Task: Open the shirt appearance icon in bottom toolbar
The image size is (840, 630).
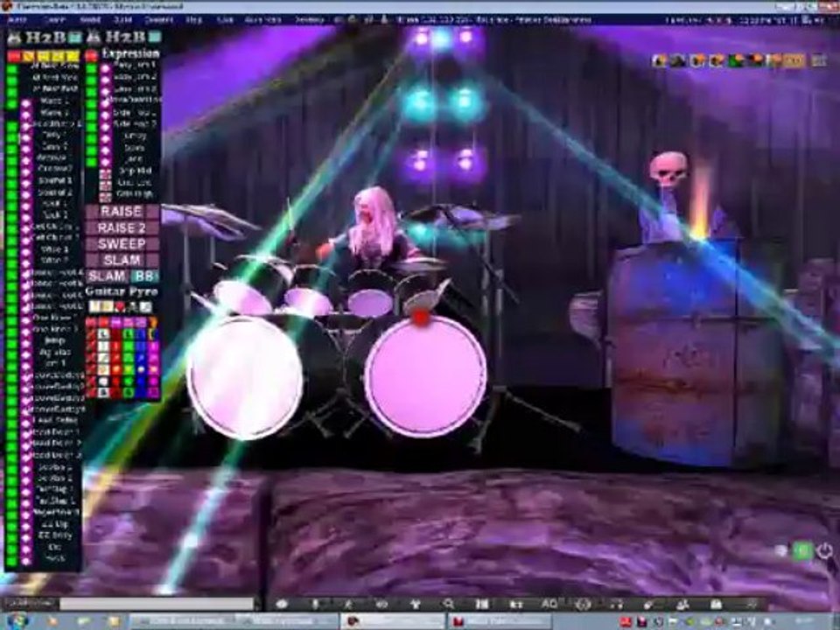Action: pos(415,604)
